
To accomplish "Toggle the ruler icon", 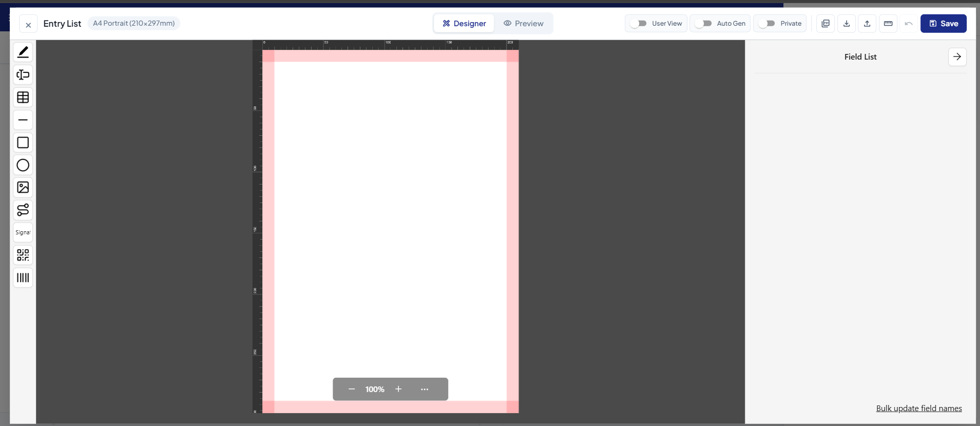I will coord(888,24).
